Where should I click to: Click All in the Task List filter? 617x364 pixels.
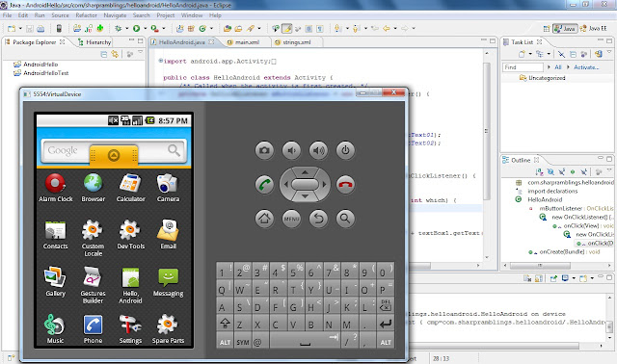click(x=557, y=67)
